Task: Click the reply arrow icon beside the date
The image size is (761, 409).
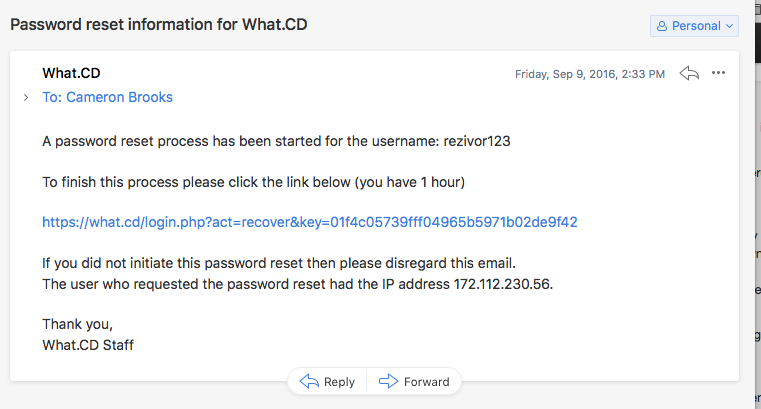Action: coord(689,73)
